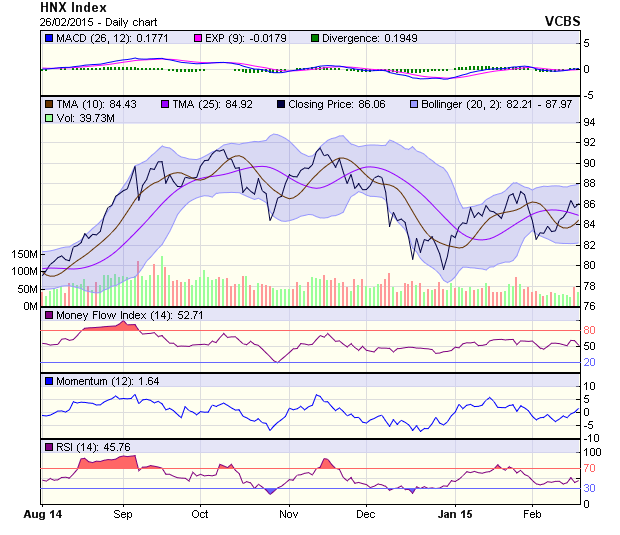Select the brown TMA (10) legend swatch
This screenshot has width=620, height=535.
49,103
